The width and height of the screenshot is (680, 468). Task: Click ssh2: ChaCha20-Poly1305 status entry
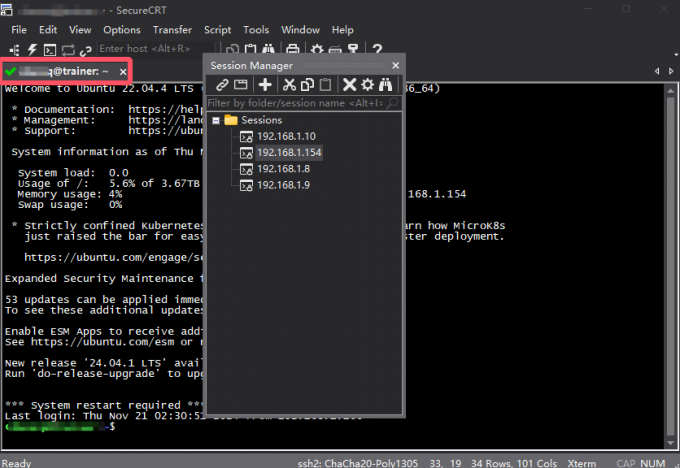point(358,463)
